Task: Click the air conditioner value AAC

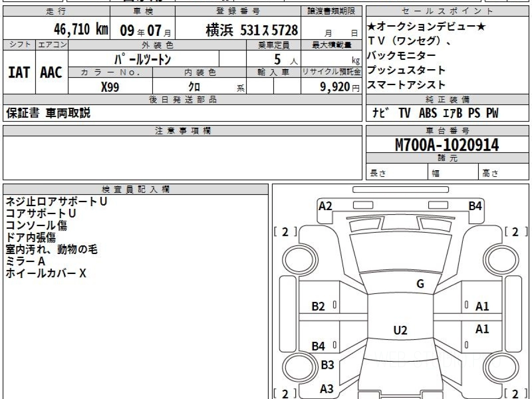Action: pos(51,73)
